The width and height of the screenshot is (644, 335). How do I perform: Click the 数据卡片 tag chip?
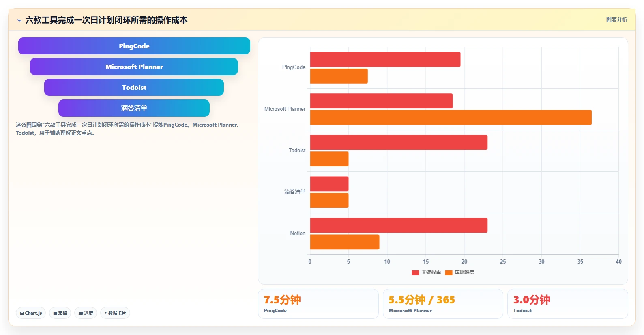115,313
